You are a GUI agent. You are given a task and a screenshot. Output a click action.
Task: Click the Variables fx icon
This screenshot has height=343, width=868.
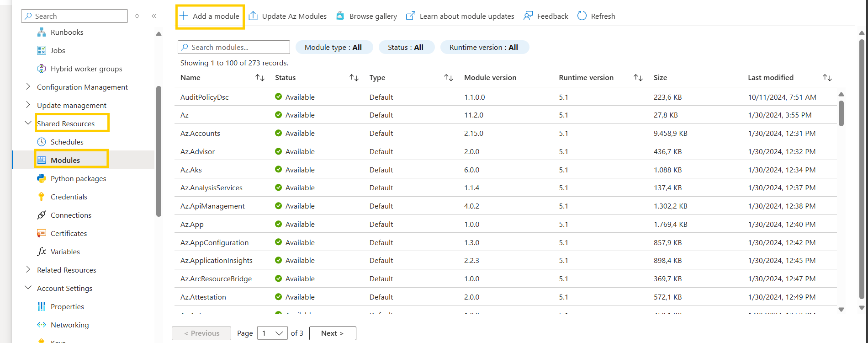(x=42, y=252)
